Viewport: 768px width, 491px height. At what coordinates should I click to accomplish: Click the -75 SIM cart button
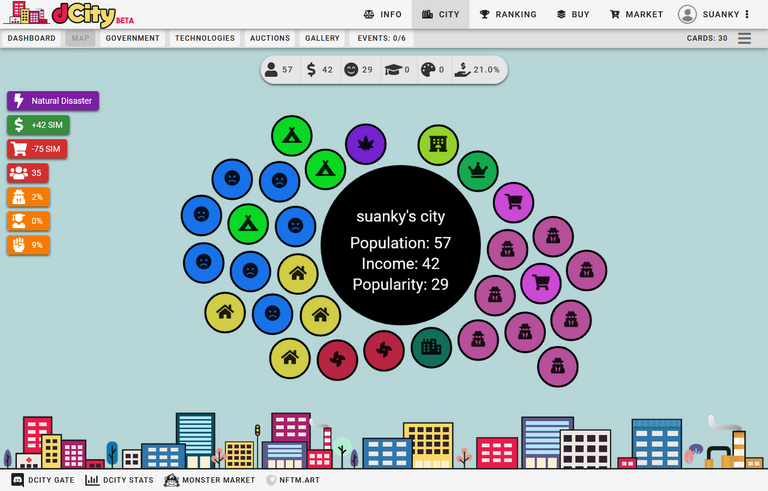pos(37,149)
